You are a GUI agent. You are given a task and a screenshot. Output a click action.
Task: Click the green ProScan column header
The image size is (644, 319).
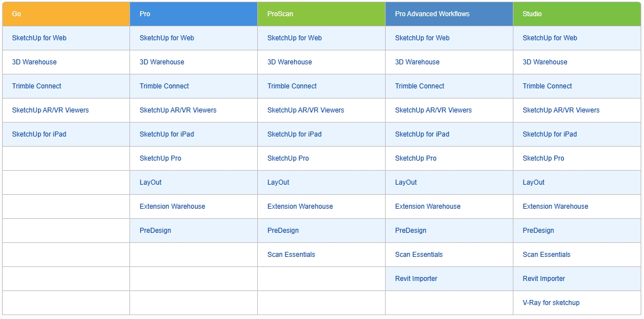(x=321, y=14)
